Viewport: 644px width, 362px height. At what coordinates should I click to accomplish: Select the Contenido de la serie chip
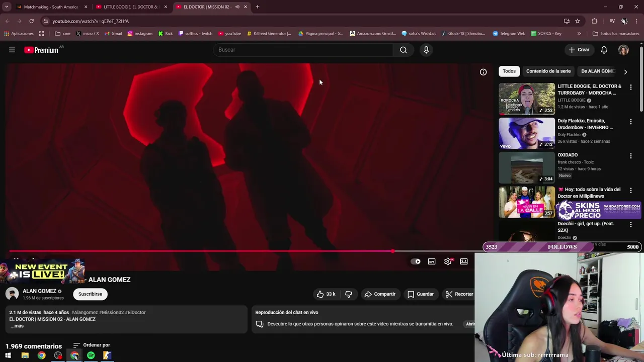pyautogui.click(x=548, y=71)
